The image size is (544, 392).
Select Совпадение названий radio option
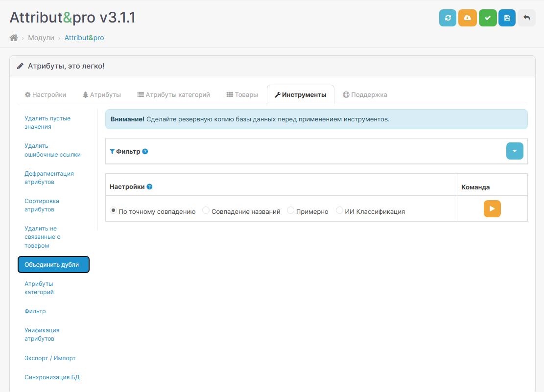206,210
